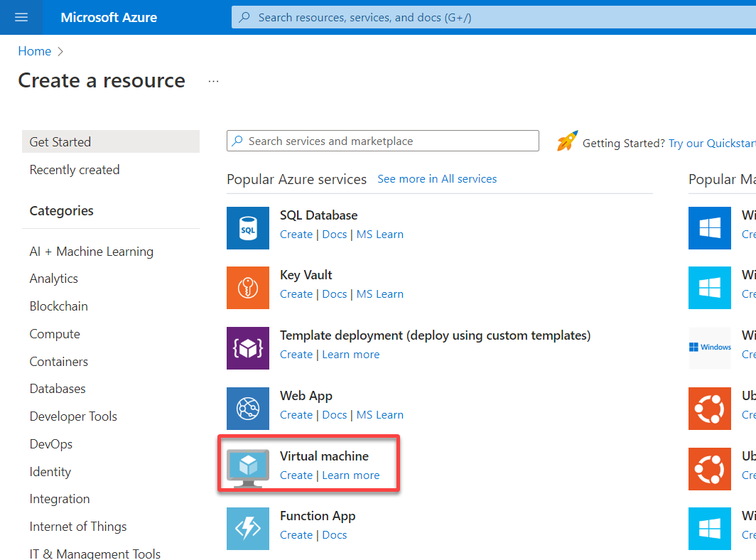Open the Developer Tools category
Image resolution: width=756 pixels, height=560 pixels.
(x=73, y=416)
